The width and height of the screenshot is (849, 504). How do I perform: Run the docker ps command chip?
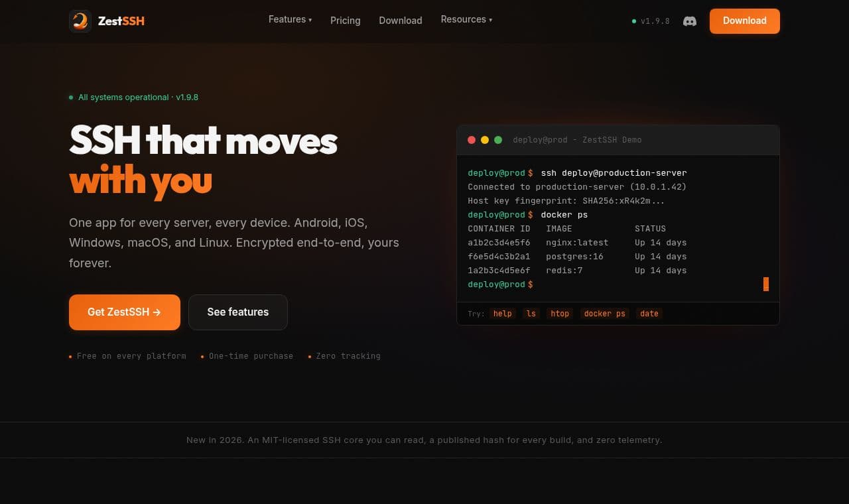(605, 314)
